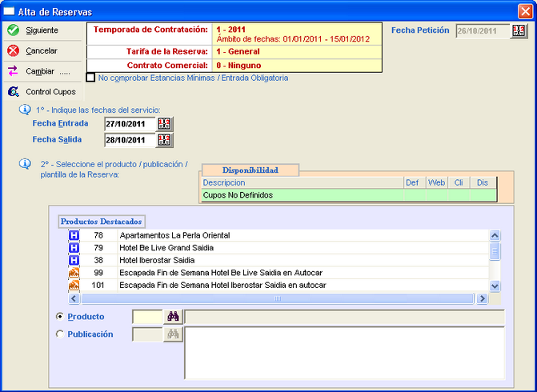Click hotel icon for Apartamentos La Perla Oriental
The width and height of the screenshot is (537, 392).
pyautogui.click(x=74, y=235)
